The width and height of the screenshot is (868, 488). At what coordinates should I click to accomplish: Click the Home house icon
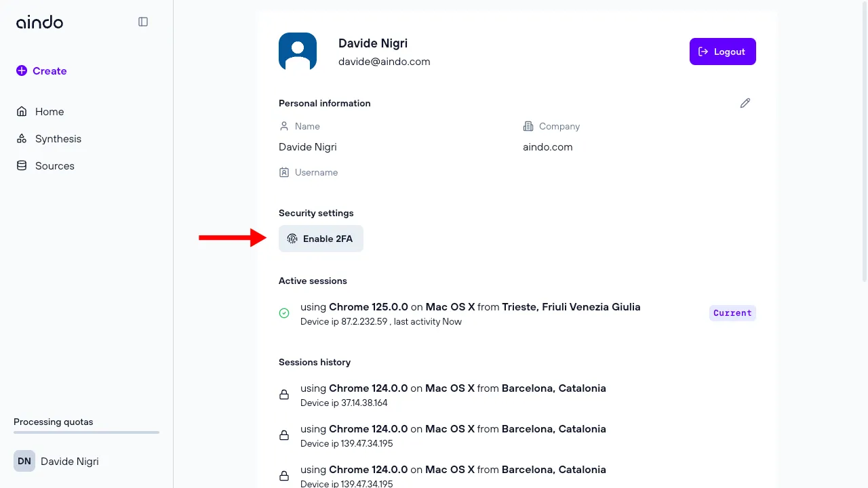coord(22,112)
